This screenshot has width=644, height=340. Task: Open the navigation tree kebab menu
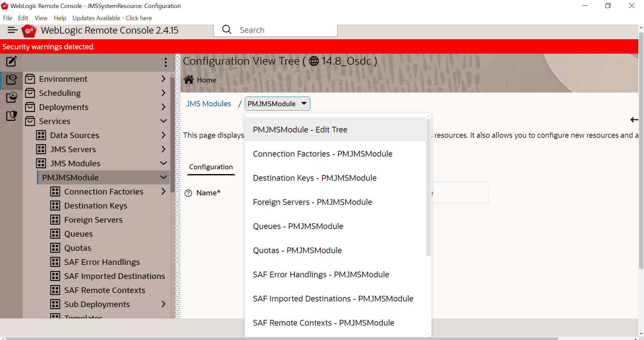[x=166, y=62]
